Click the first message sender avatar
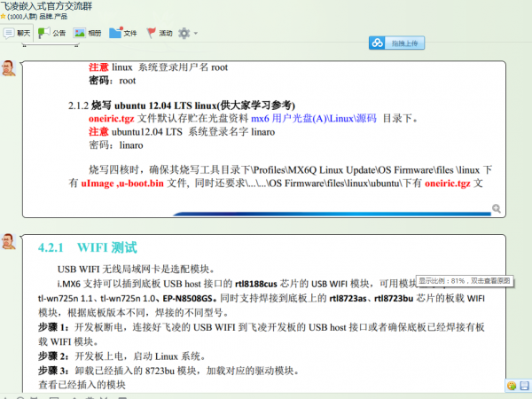 pyautogui.click(x=8, y=68)
